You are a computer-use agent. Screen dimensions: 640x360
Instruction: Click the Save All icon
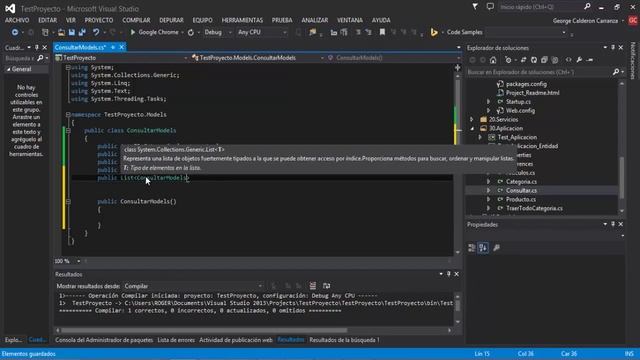click(x=82, y=32)
